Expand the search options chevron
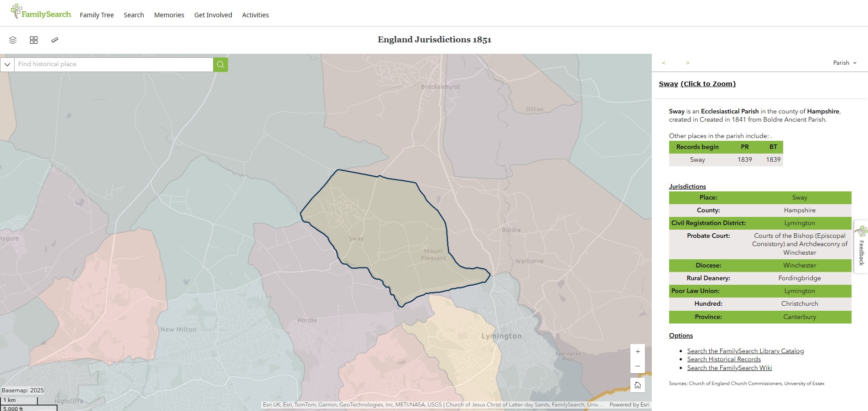This screenshot has width=868, height=411. pyautogui.click(x=7, y=64)
